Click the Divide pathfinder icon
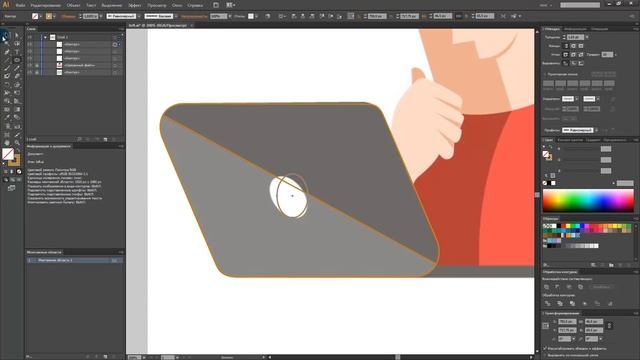The width and height of the screenshot is (640, 360). pos(548,303)
